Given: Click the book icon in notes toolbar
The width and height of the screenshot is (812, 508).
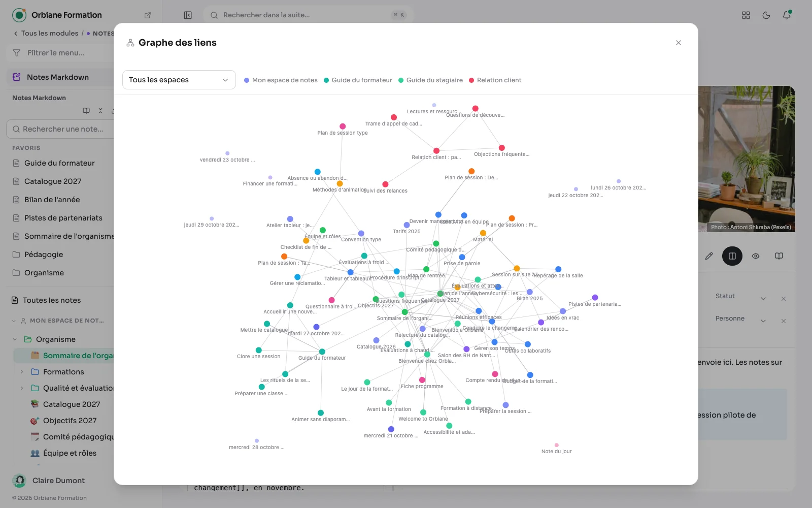Looking at the screenshot, I should pos(86,111).
